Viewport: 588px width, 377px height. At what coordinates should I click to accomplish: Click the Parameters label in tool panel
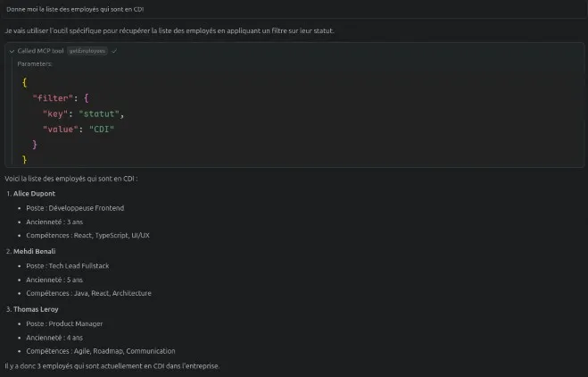coord(35,64)
